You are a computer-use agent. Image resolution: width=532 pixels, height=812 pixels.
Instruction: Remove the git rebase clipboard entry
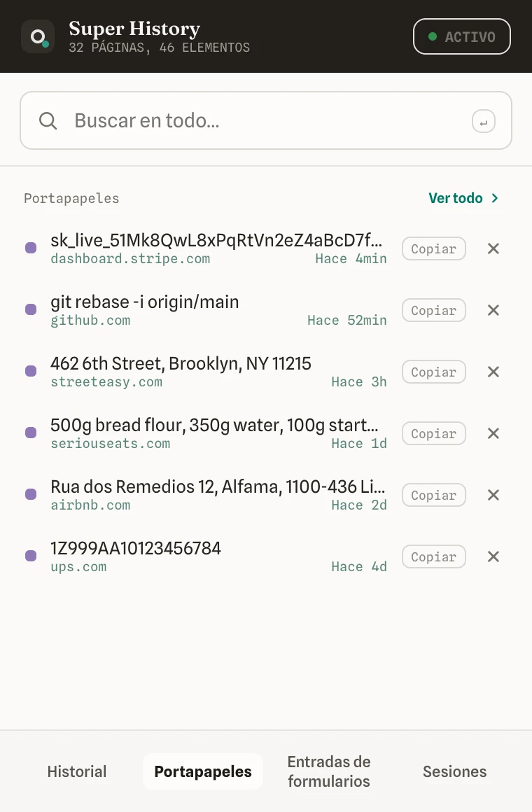pos(493,310)
